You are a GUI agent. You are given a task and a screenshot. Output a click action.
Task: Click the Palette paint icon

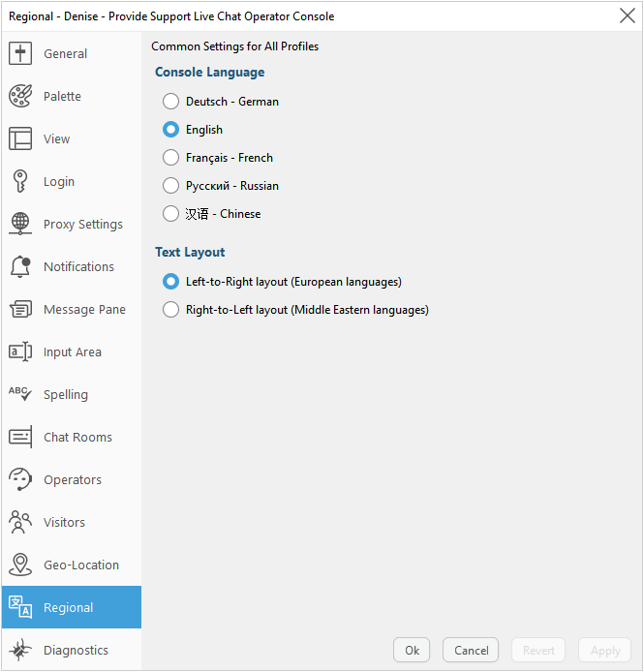click(20, 96)
